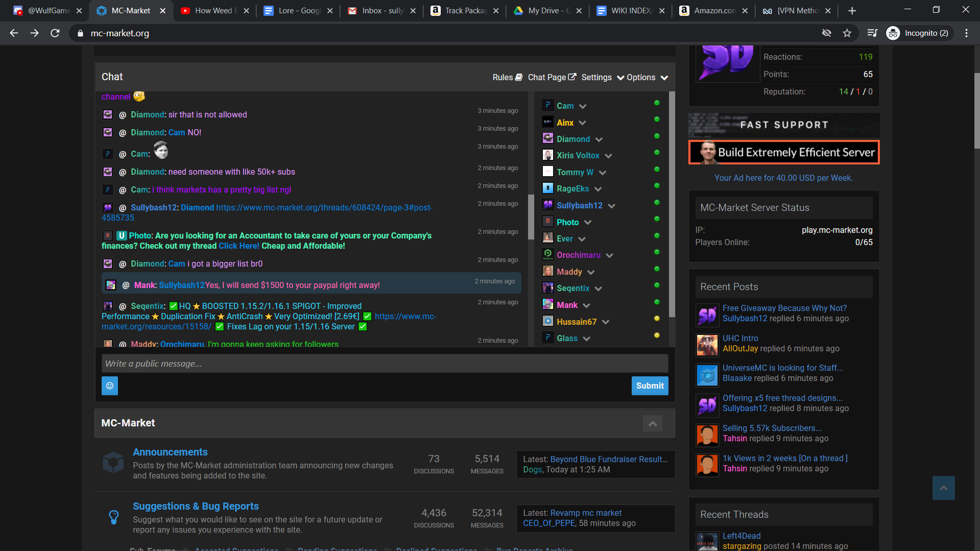Reload the page with the refresh icon
The height and width of the screenshot is (551, 980).
pos(55,33)
